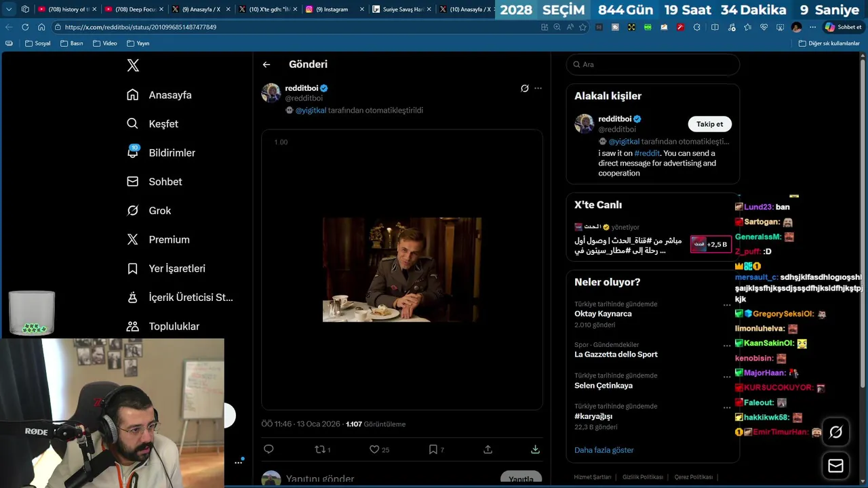Click the browser workspaces icon
Viewport: 868px width, 488px height.
click(x=25, y=9)
